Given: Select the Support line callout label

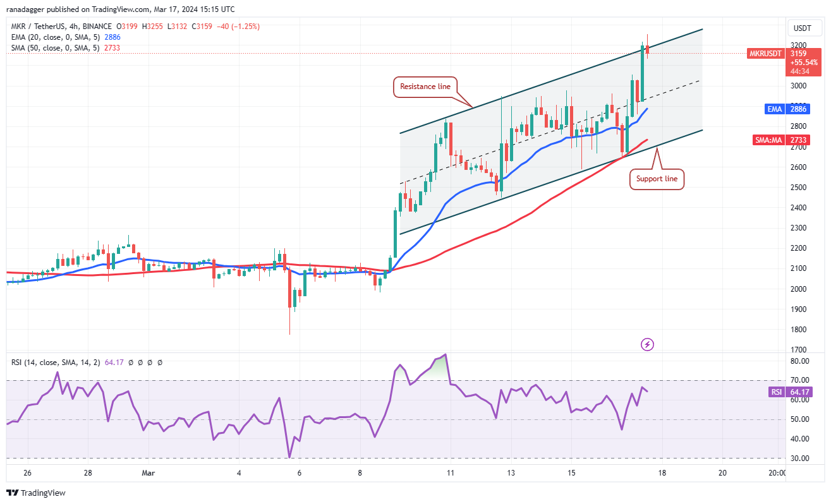Looking at the screenshot, I should 657,179.
